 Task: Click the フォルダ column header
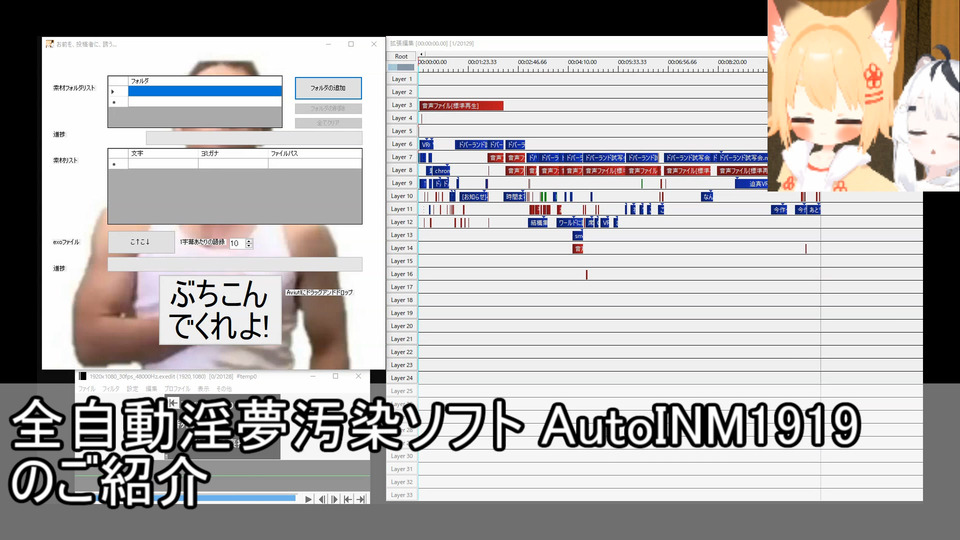point(205,81)
